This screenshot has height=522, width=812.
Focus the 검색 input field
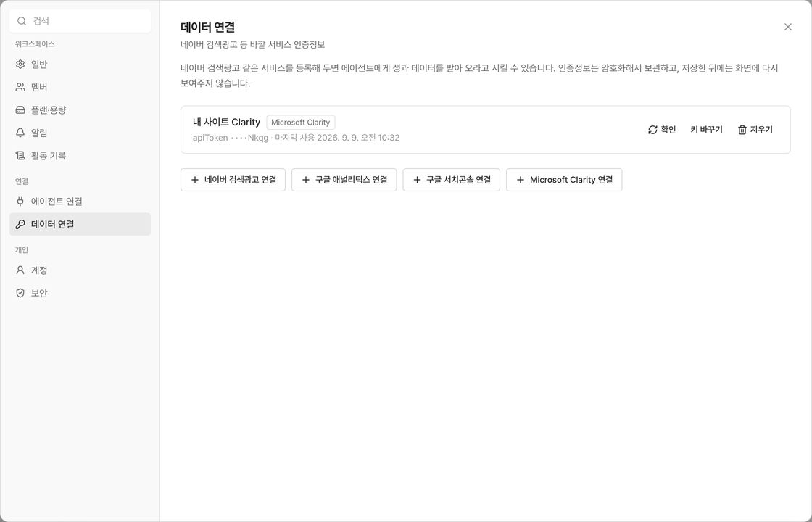(x=80, y=21)
